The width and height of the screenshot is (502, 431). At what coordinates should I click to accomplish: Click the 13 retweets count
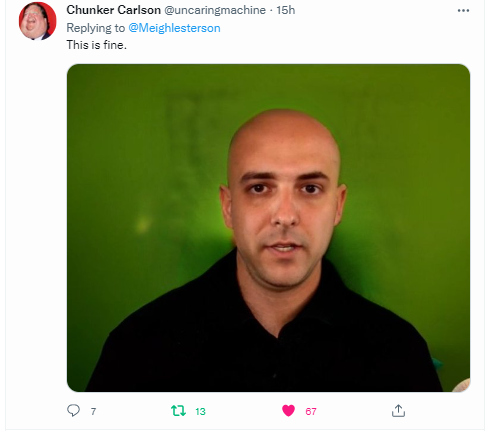(x=200, y=412)
